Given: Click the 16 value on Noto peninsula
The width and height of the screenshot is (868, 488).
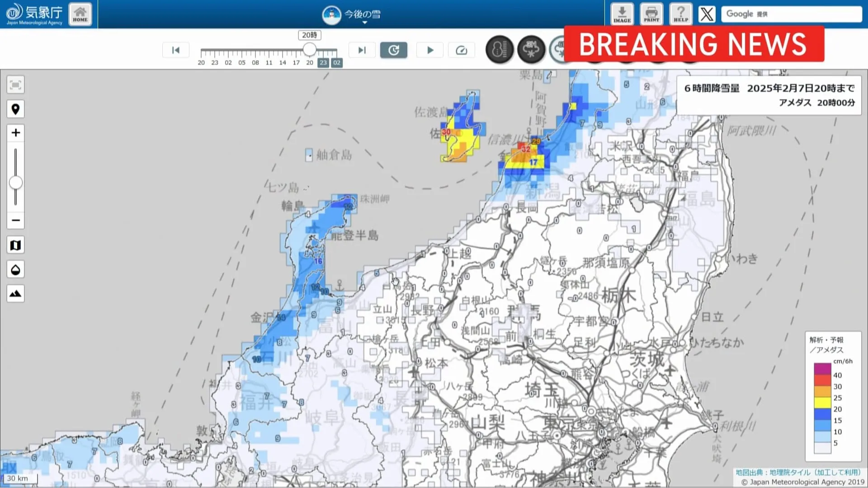Looking at the screenshot, I should 318,261.
